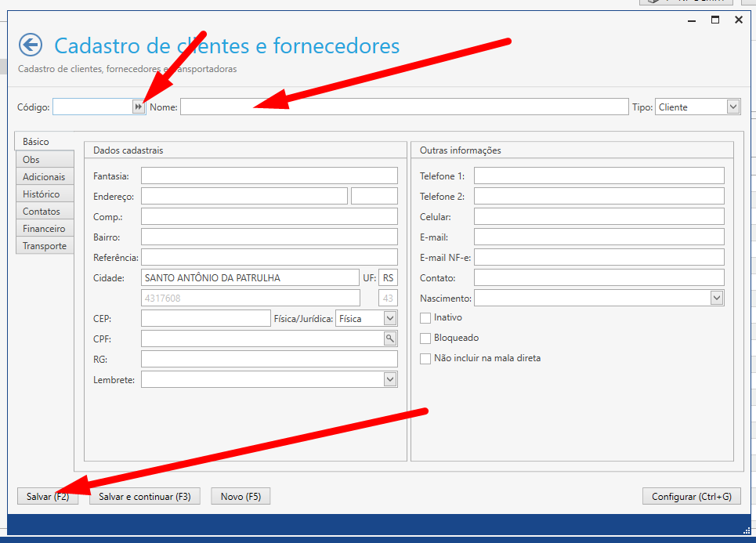Click the back arrow circle icon
756x543 pixels.
click(x=31, y=45)
